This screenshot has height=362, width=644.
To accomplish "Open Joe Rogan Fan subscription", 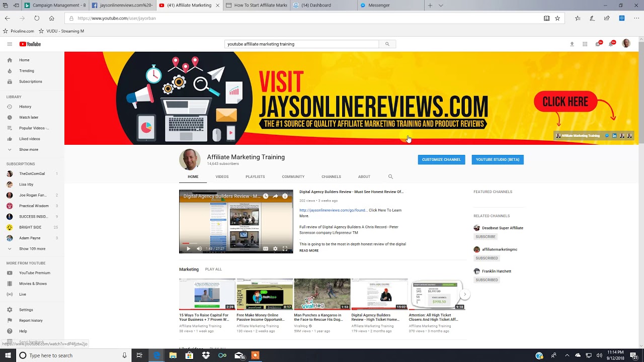I will 32,195.
